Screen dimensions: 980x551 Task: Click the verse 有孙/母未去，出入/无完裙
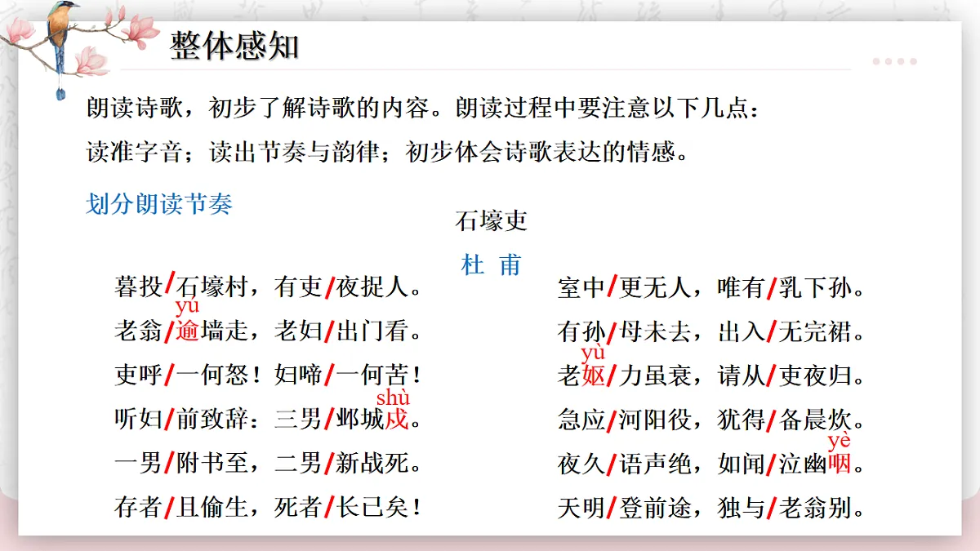coord(711,331)
